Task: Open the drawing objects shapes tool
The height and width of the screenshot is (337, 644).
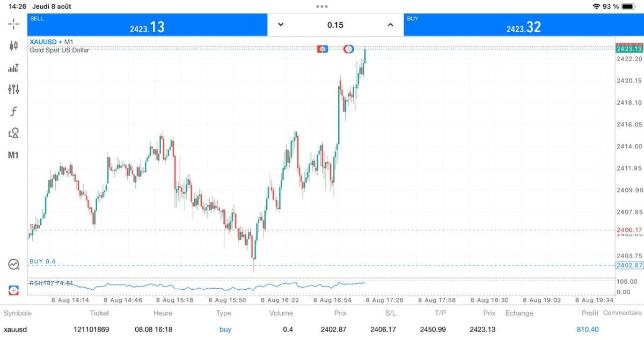Action: 13,133
